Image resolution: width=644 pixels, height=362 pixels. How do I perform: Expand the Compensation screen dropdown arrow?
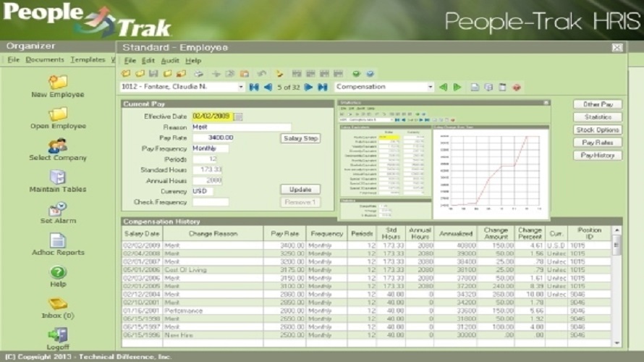click(430, 87)
